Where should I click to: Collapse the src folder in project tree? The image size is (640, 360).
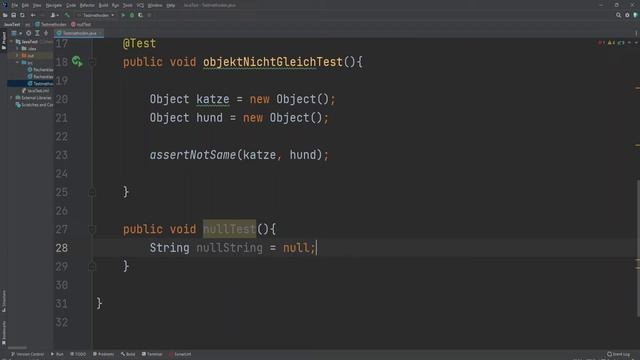(17, 62)
